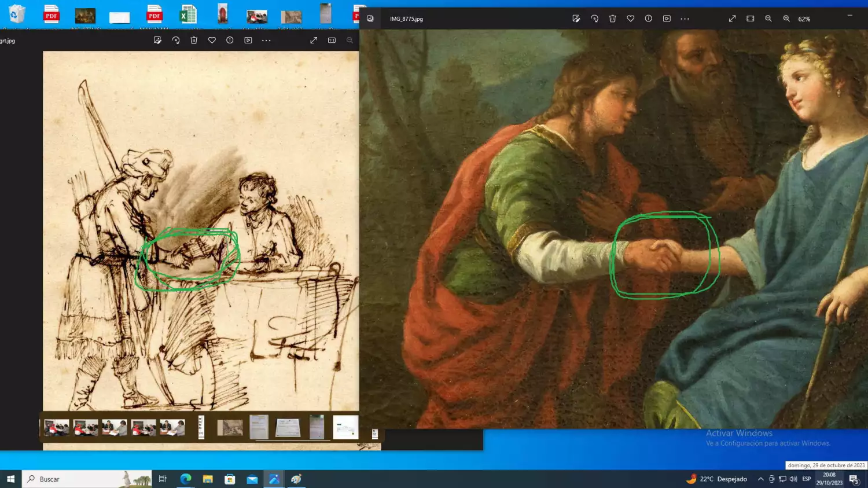
Task: Show grt.jpg at actual size
Action: 332,41
